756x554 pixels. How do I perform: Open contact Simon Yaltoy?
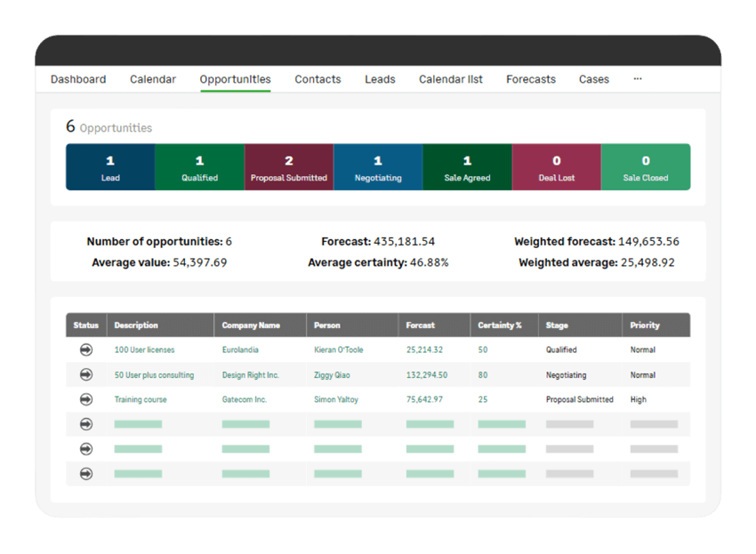click(336, 399)
